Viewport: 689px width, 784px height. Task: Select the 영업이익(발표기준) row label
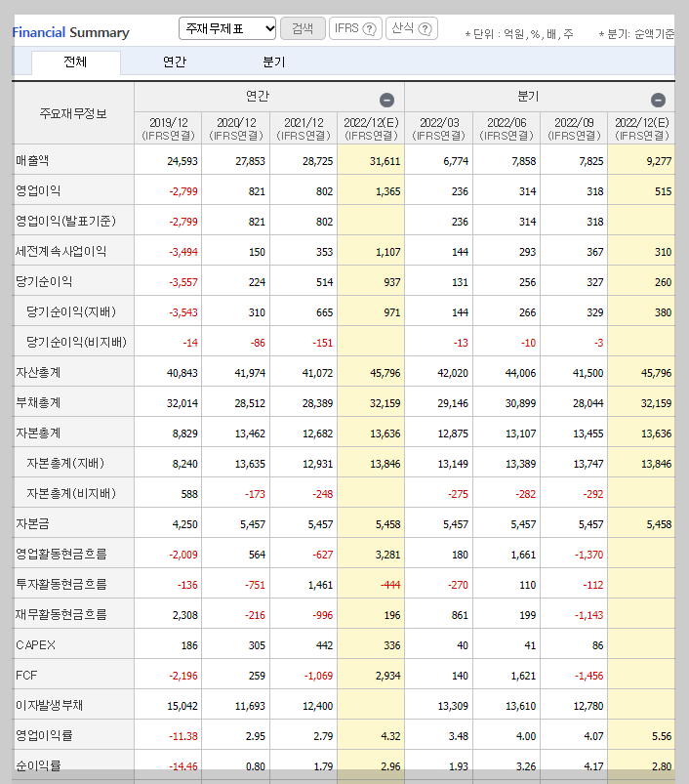click(x=65, y=221)
